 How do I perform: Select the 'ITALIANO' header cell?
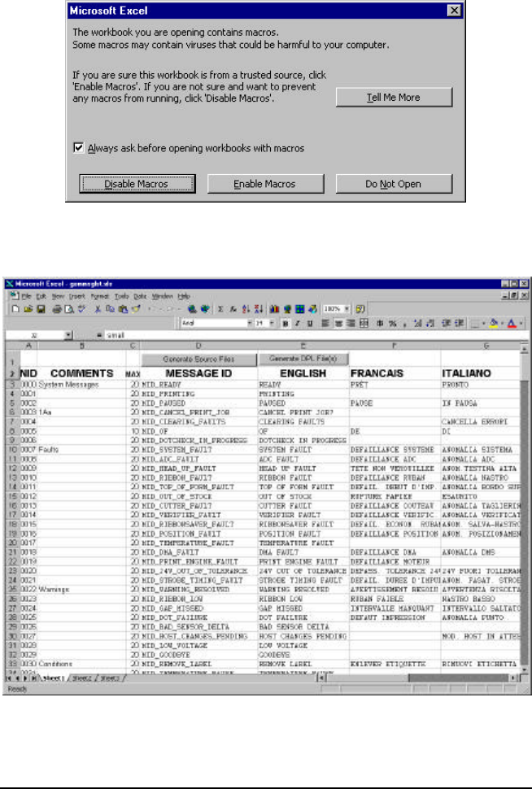tap(480, 373)
